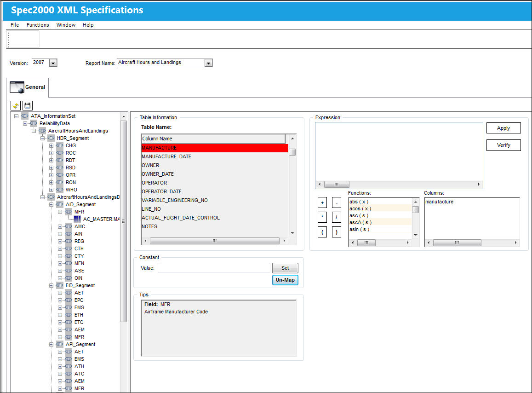Screen dimensions: 532x393
Task: Click the plus operator button
Action: click(322, 203)
